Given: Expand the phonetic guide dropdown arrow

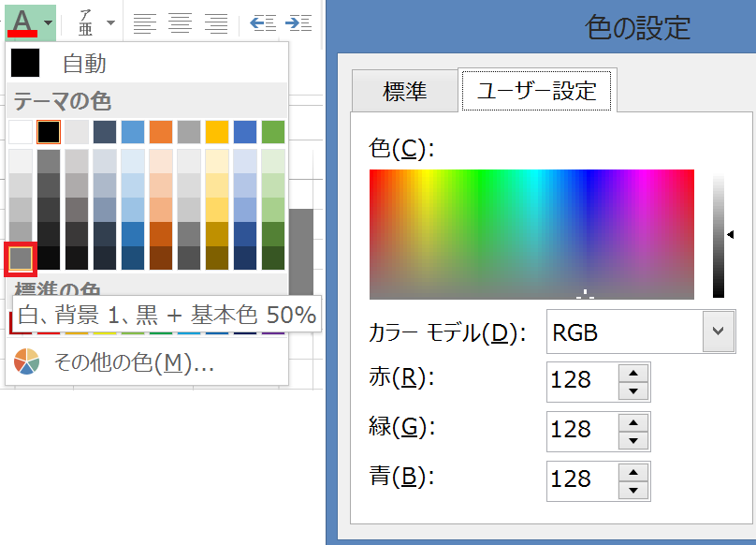Looking at the screenshot, I should coord(110,22).
